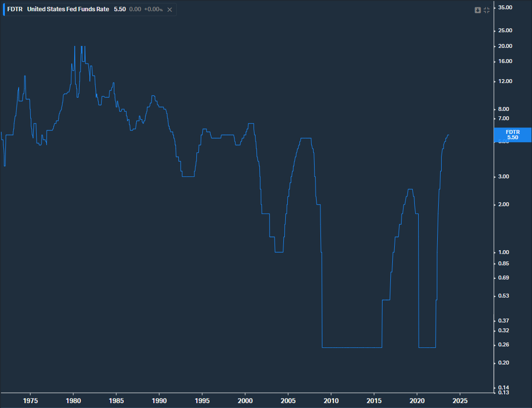This screenshot has height=408, width=532.
Task: Click the 1980 label on the time axis
Action: click(x=73, y=401)
